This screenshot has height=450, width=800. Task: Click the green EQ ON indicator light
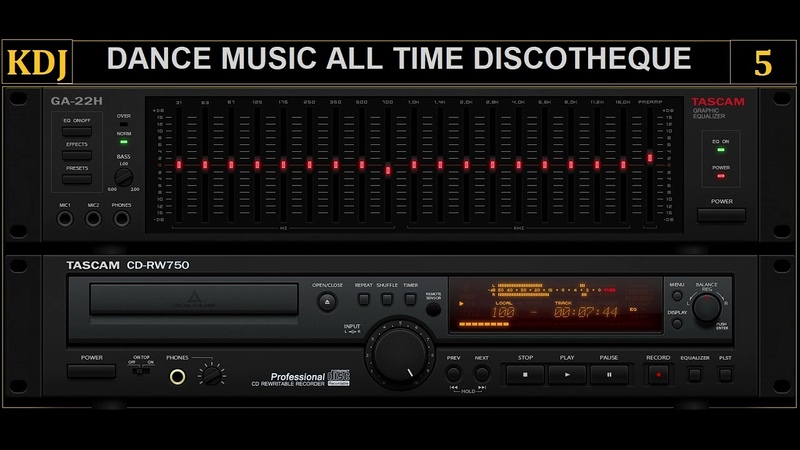coord(721,150)
